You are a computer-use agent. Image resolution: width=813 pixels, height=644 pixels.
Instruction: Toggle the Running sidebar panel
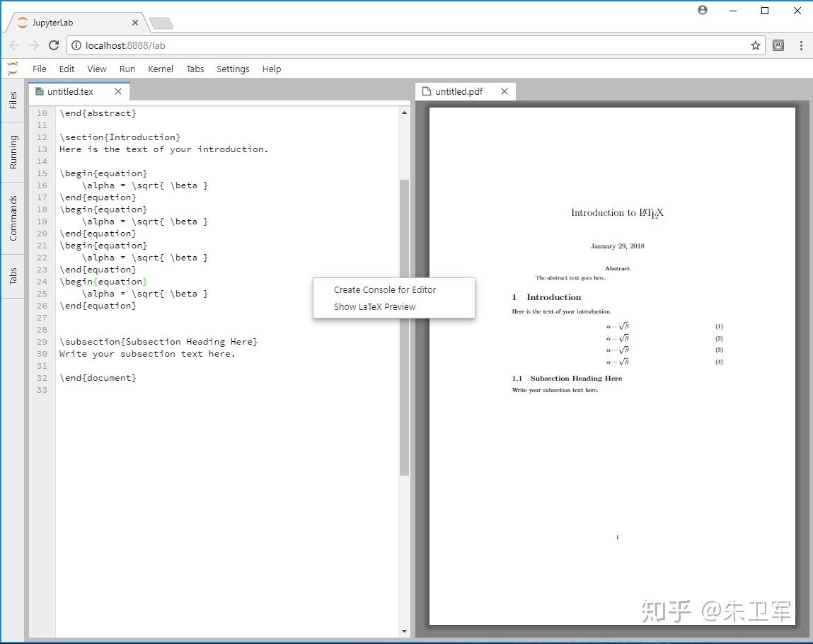click(x=11, y=149)
